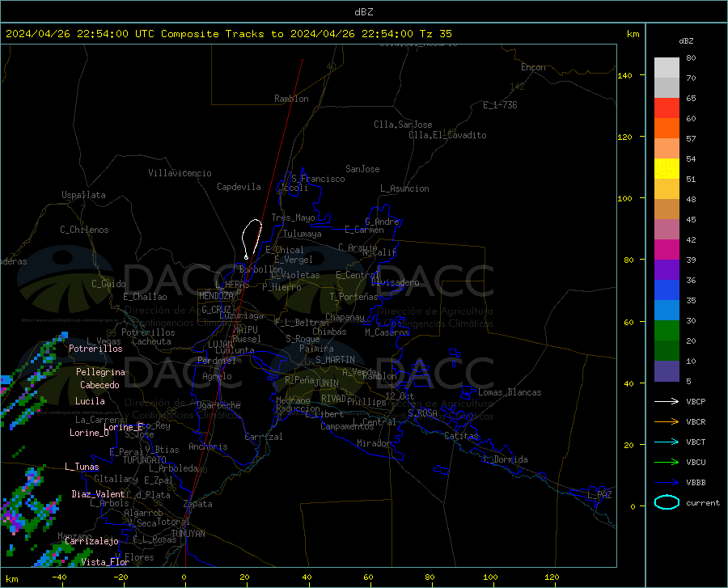Click the E_1-736 label
The width and height of the screenshot is (728, 588).
pos(500,105)
